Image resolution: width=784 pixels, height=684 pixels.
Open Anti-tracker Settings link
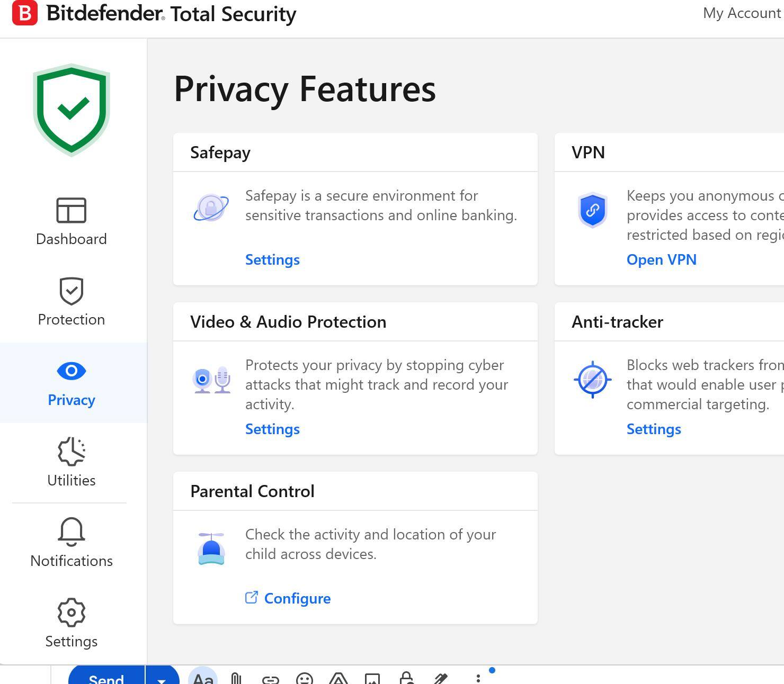pos(654,429)
